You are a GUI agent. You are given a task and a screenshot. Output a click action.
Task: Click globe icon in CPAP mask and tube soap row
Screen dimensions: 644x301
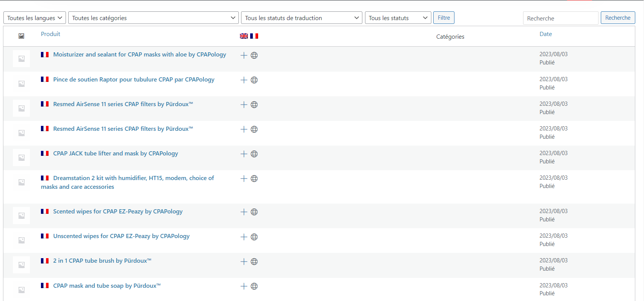pos(254,286)
